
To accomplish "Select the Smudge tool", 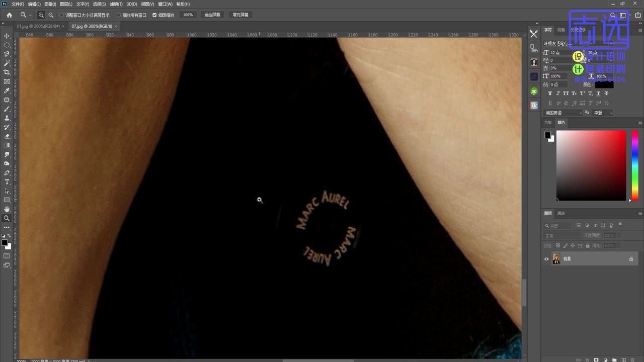I will [x=7, y=154].
